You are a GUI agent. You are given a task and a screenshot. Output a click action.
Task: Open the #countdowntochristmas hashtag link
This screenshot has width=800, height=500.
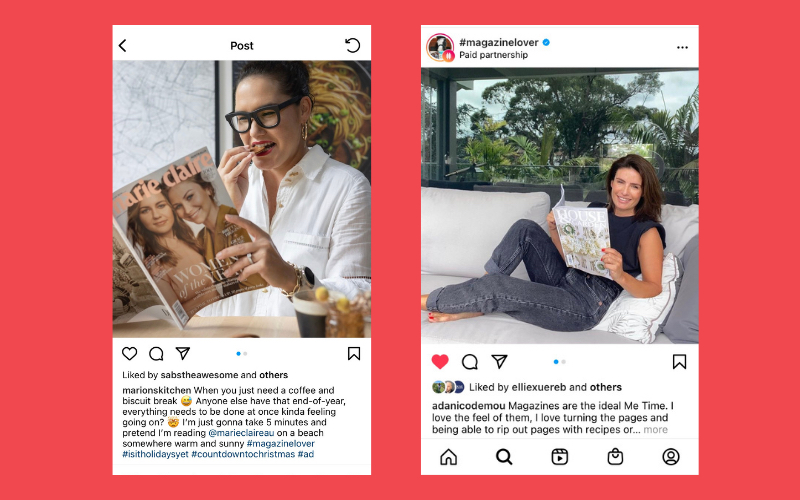pyautogui.click(x=243, y=454)
